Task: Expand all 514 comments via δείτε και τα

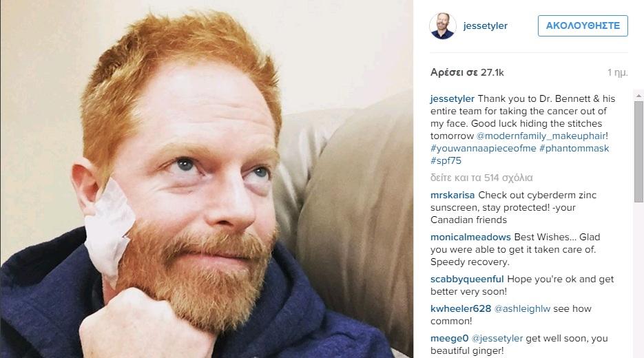Action: (x=481, y=178)
